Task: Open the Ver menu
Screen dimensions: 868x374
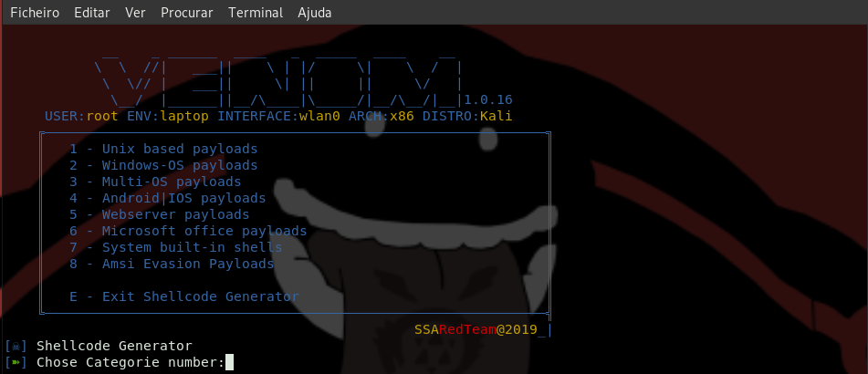Action: 136,13
